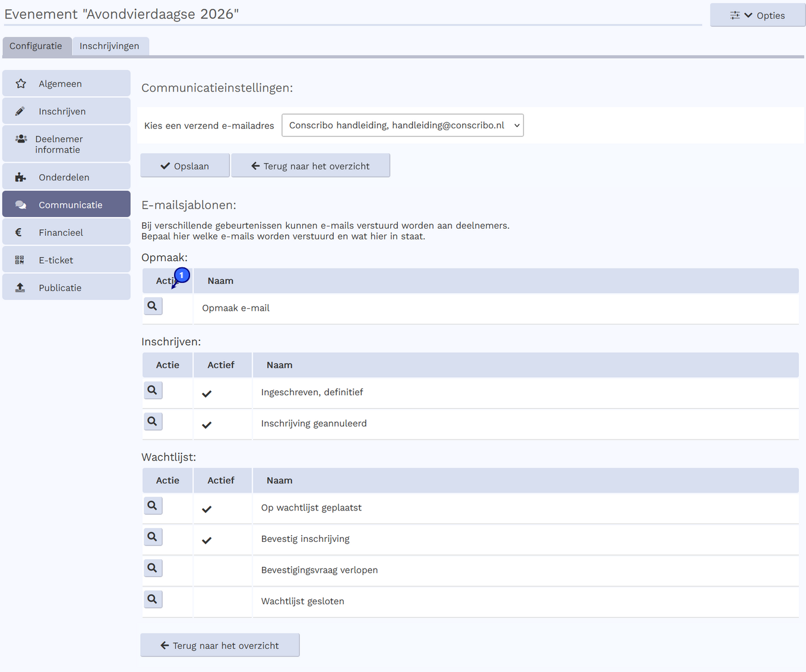Screen dimensions: 806x672
Task: Expand the Opties dropdown
Action: click(757, 15)
